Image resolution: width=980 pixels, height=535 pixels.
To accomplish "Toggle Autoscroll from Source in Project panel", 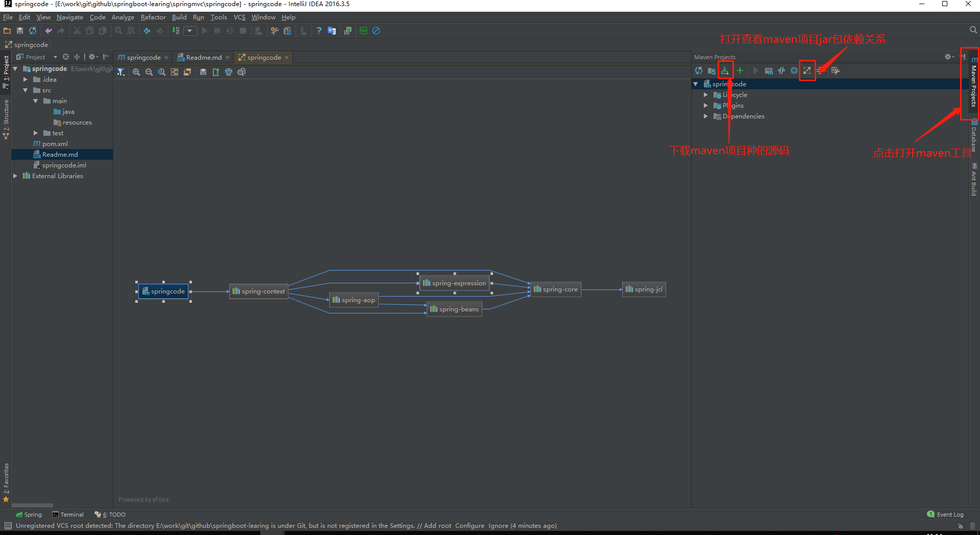I will [66, 57].
